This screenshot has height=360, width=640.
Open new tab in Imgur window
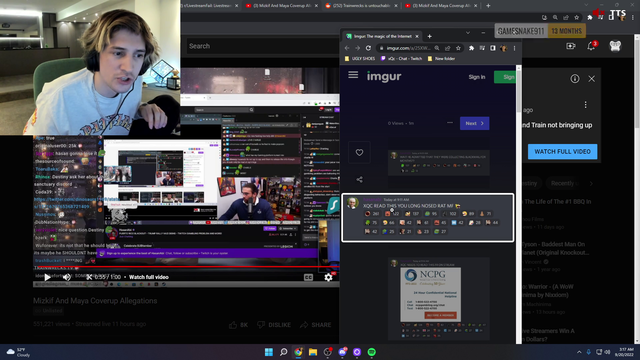coord(429,36)
